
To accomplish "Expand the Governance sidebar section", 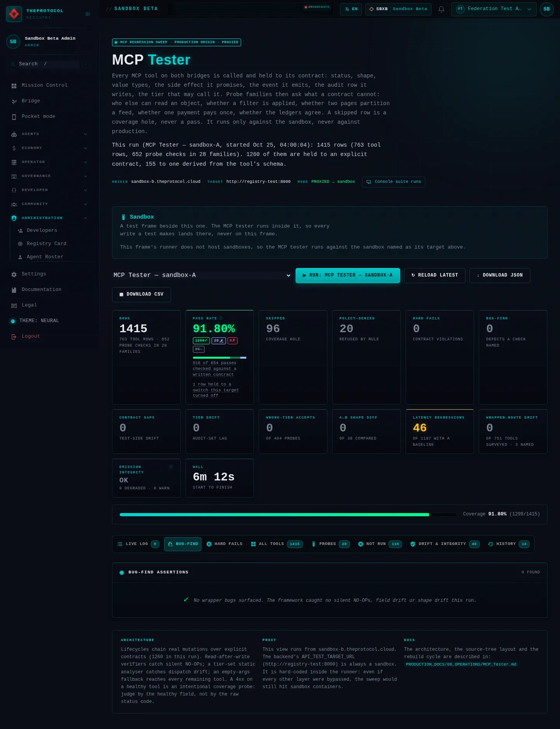I will pyautogui.click(x=49, y=176).
